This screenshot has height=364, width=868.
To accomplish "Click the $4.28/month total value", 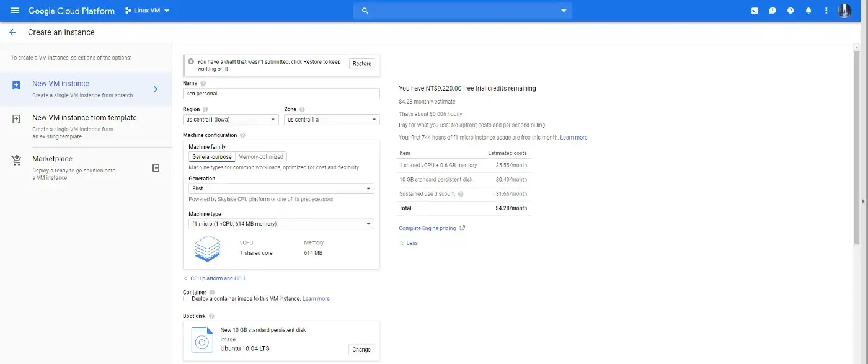I will (511, 208).
